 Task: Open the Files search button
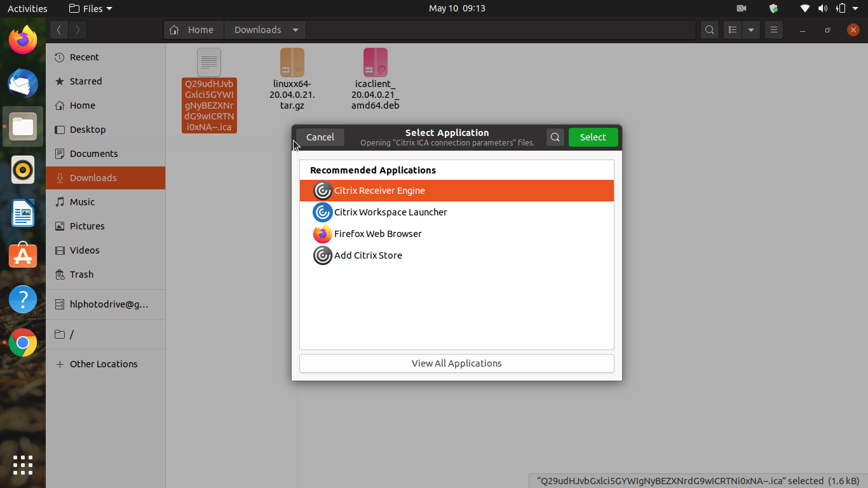(x=709, y=30)
